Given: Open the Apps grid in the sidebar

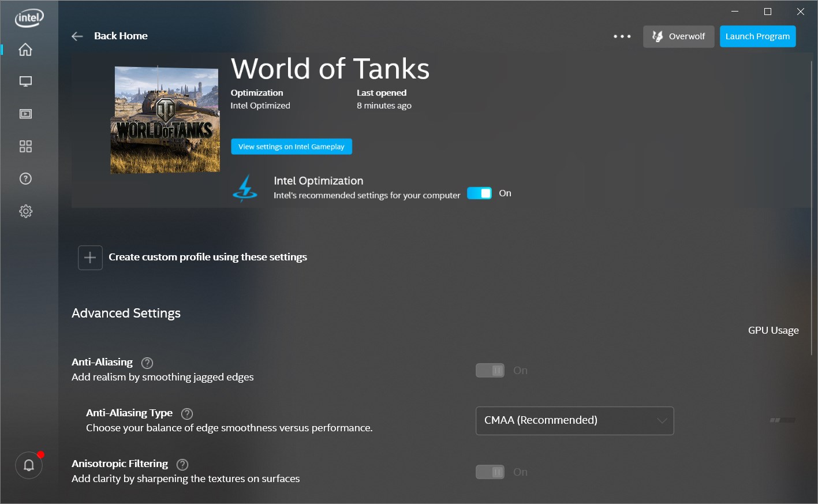Looking at the screenshot, I should pyautogui.click(x=25, y=146).
